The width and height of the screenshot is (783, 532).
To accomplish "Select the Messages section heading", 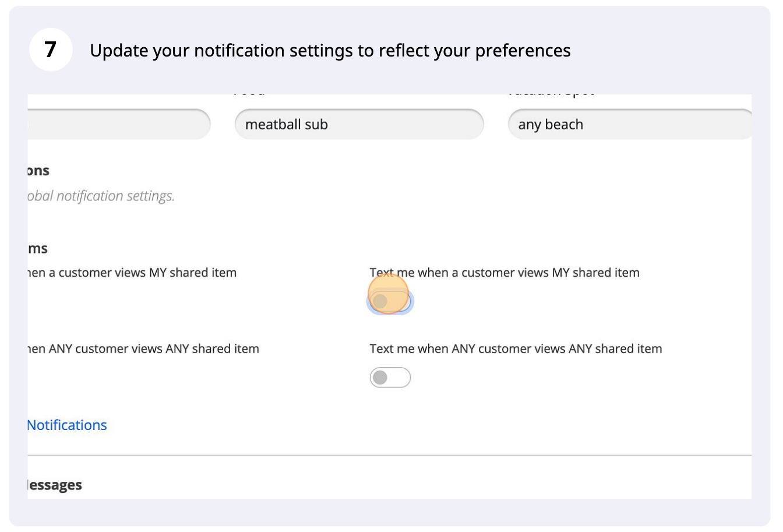I will click(54, 484).
